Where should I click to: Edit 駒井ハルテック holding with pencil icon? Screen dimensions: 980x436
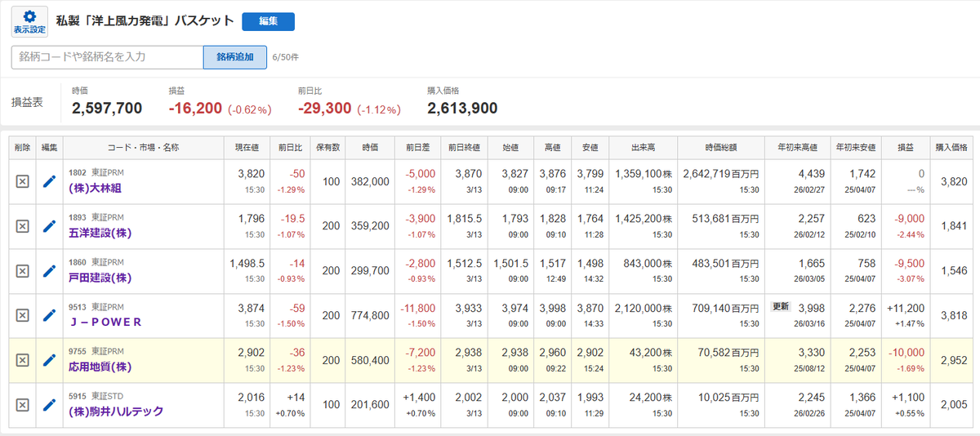pos(49,405)
